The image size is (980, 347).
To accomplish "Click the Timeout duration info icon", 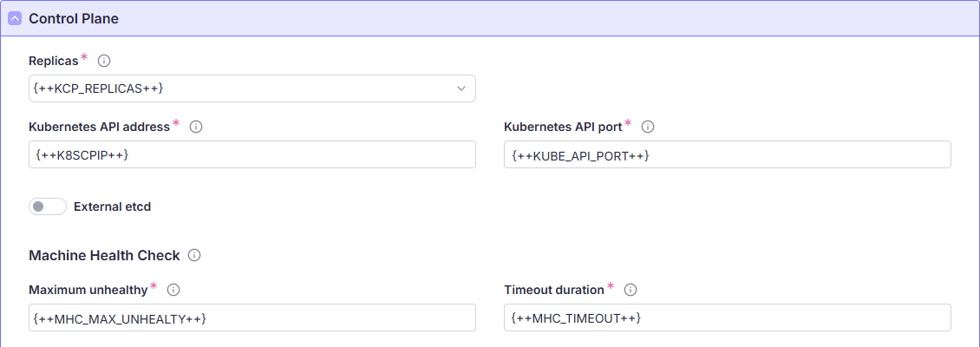I will (x=630, y=290).
